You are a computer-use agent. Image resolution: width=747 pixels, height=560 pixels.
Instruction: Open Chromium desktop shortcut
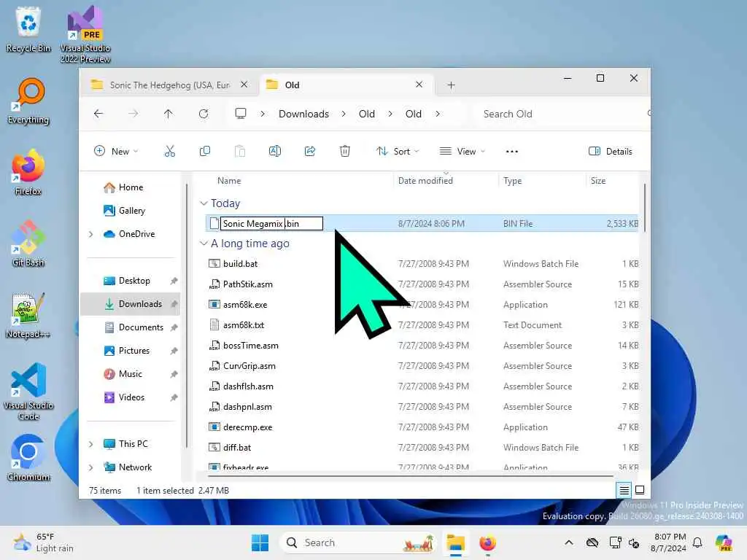click(28, 458)
